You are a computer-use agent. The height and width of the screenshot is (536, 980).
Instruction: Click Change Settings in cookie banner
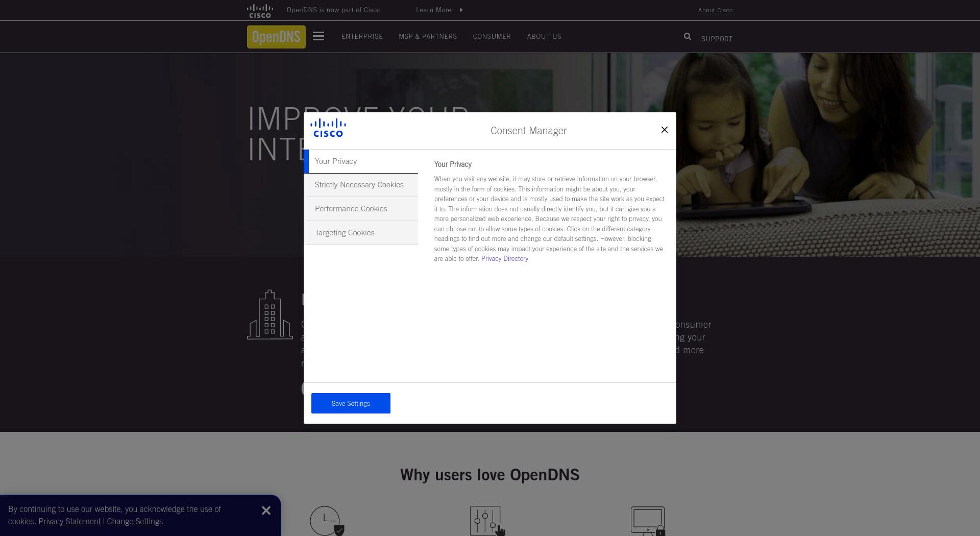coord(135,521)
